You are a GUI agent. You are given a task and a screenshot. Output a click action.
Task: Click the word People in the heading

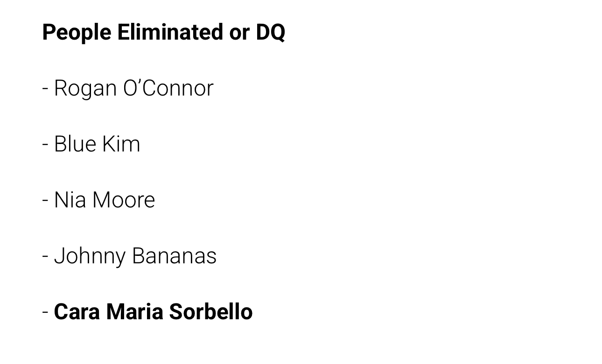click(77, 33)
